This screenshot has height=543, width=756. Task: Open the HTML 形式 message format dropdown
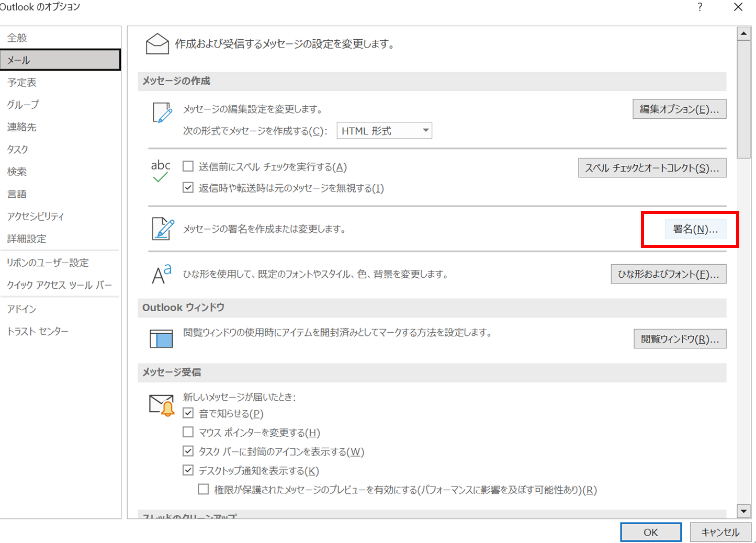tap(384, 131)
